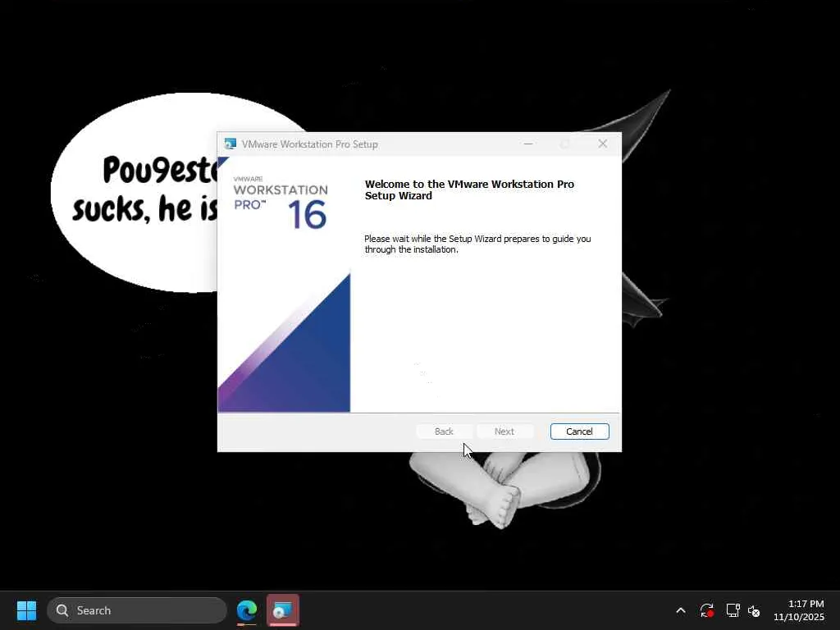Select the VMware installer taskbar icon
Screen dimensions: 840x630
coord(282,610)
